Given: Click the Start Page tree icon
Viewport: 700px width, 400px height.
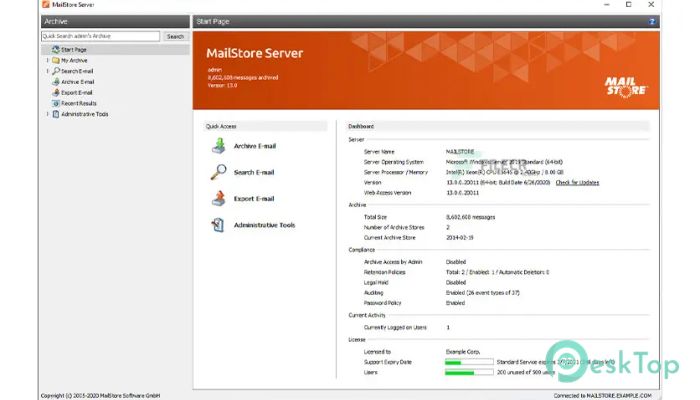Looking at the screenshot, I should 55,50.
